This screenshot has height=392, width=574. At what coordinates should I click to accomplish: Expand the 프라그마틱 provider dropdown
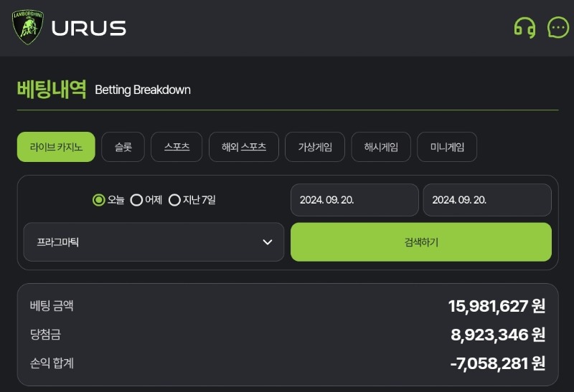click(154, 242)
